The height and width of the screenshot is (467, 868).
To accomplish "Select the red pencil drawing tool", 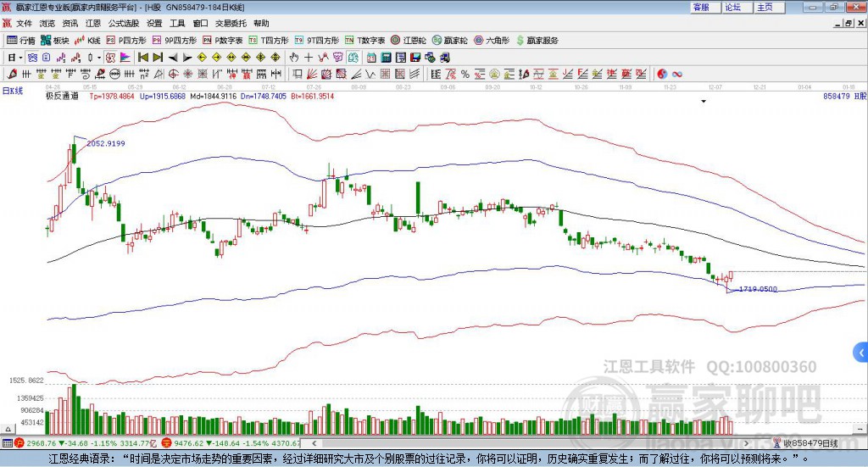I will (12, 74).
